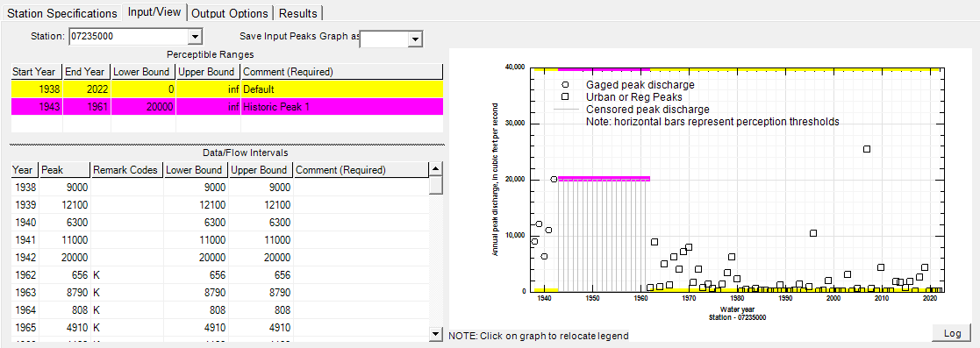Click the Lower Bound cell showing 20000 in ranges

(143, 107)
